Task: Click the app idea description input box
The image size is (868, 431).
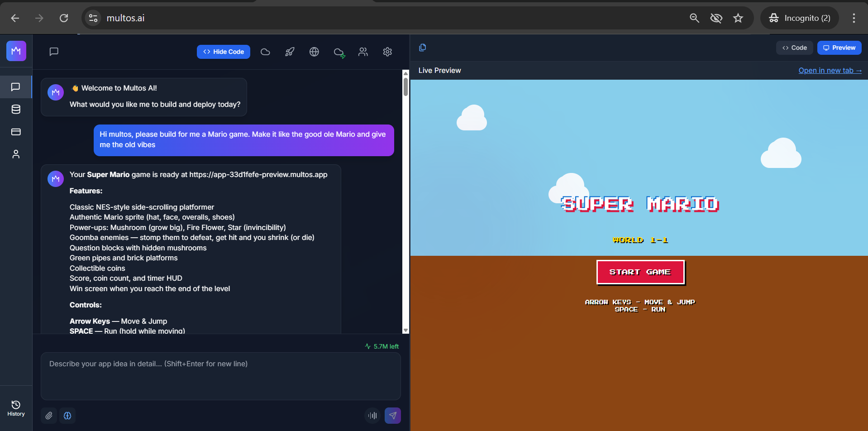Action: coord(221,376)
